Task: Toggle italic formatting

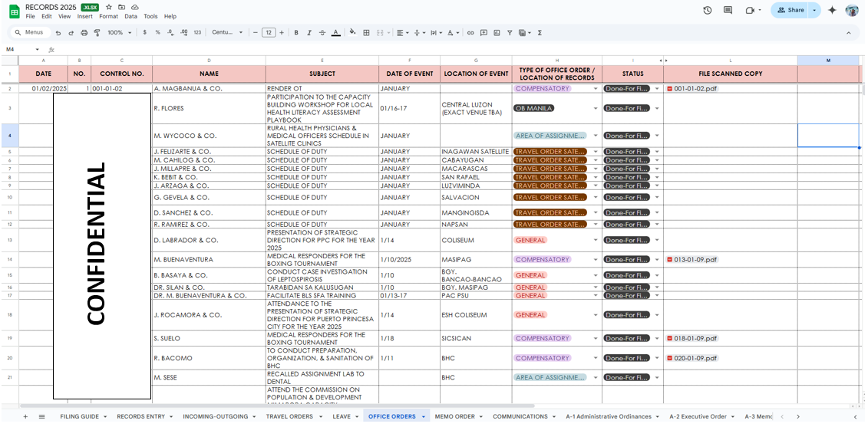Action: [309, 33]
